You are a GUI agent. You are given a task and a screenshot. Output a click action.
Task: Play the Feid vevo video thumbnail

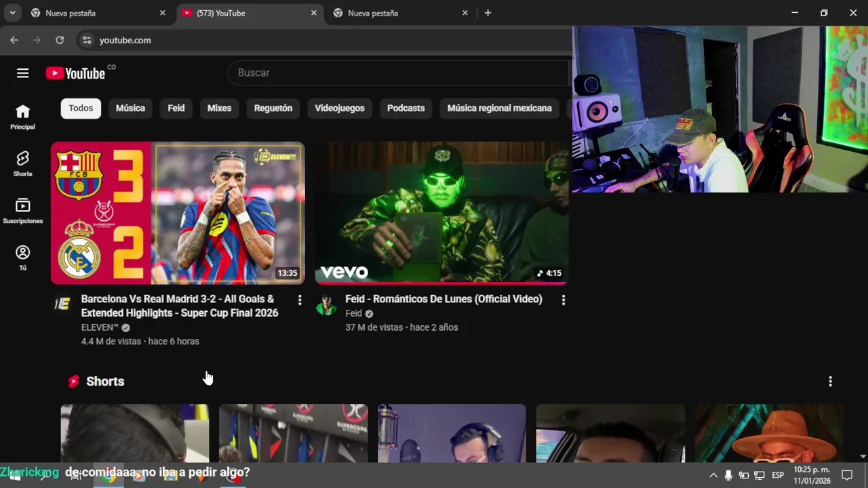pyautogui.click(x=441, y=213)
